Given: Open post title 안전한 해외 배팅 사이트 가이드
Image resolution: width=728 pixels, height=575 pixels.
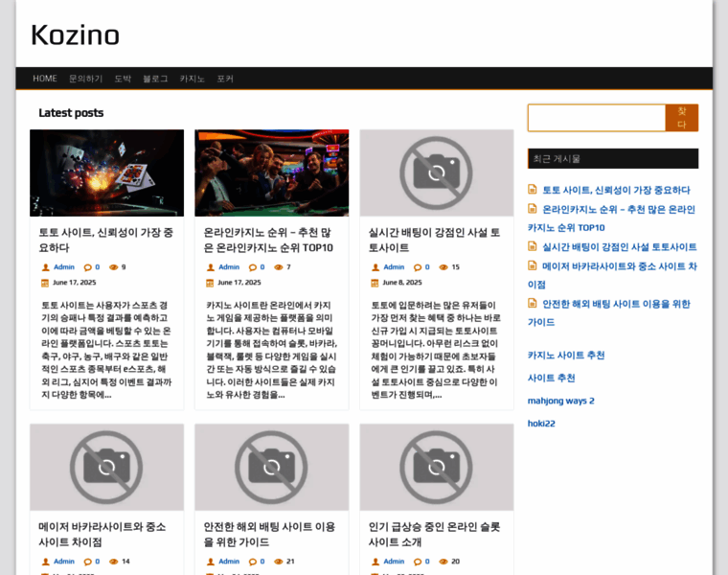Looking at the screenshot, I should coord(269,534).
